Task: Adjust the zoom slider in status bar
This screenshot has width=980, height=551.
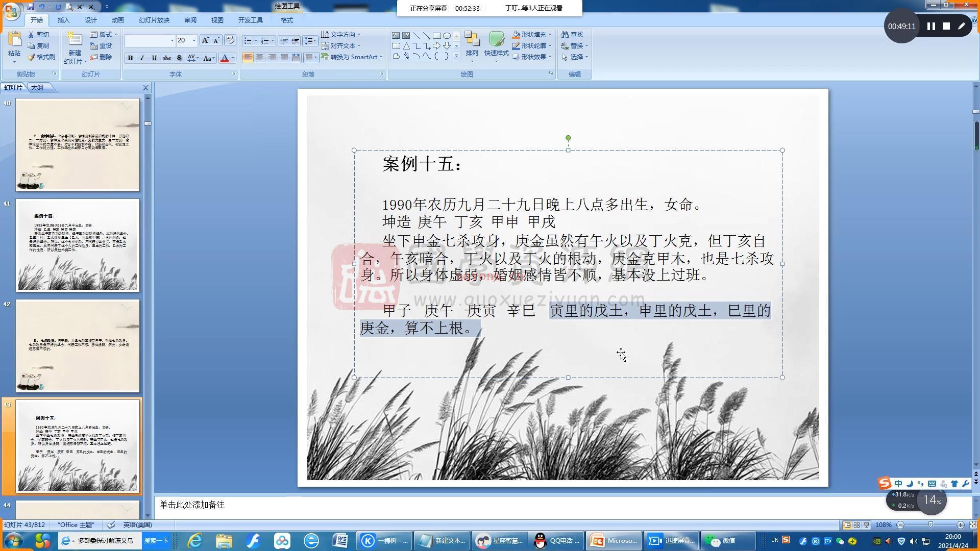Action: 930,524
